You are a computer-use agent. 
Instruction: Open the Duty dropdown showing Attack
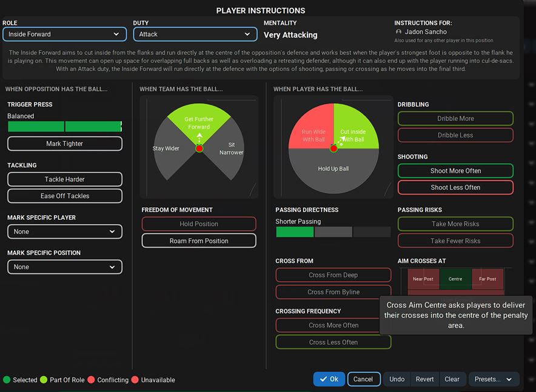[195, 34]
